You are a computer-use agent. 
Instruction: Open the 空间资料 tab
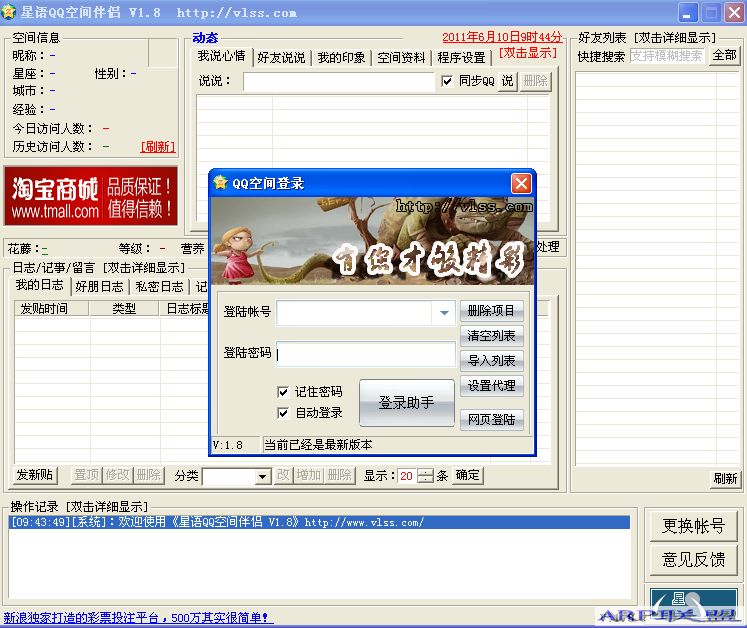[x=401, y=58]
